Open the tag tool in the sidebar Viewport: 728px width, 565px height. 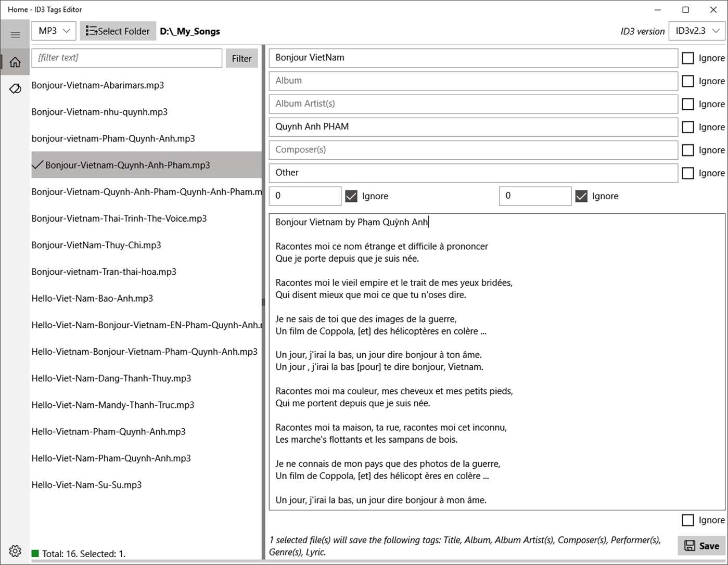pyautogui.click(x=15, y=89)
